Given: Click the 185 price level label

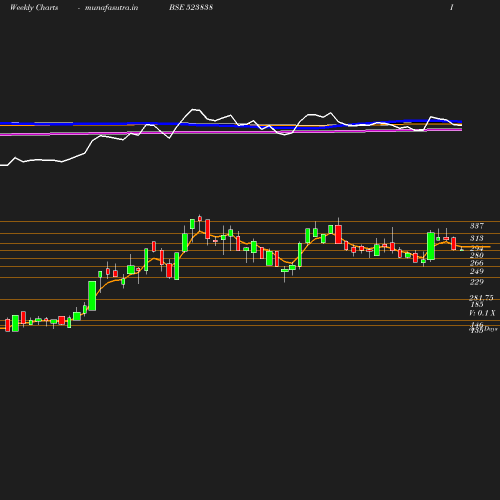Looking at the screenshot, I should [x=477, y=304].
